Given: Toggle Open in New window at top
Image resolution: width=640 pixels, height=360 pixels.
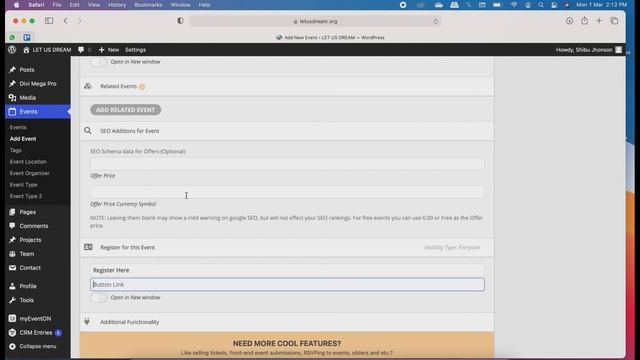Looking at the screenshot, I should 99,62.
